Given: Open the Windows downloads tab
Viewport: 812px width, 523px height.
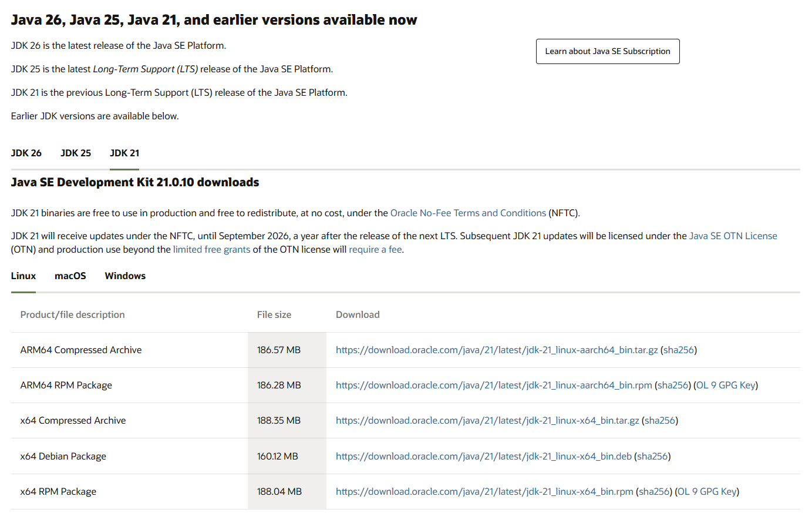Looking at the screenshot, I should coord(125,276).
